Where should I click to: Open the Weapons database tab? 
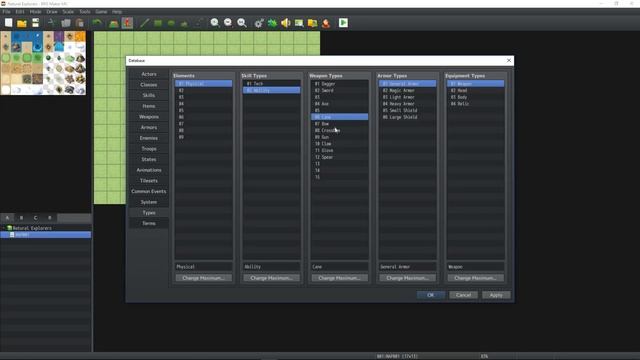pos(149,117)
